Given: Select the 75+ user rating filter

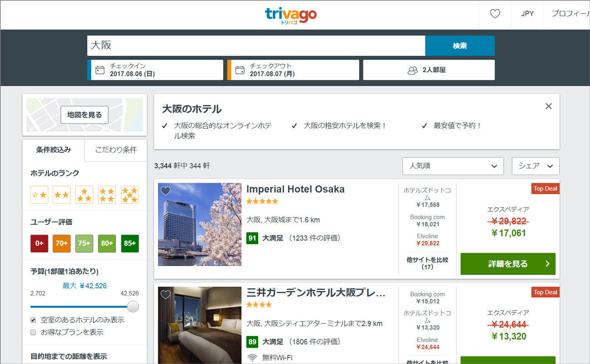Looking at the screenshot, I should [84, 243].
